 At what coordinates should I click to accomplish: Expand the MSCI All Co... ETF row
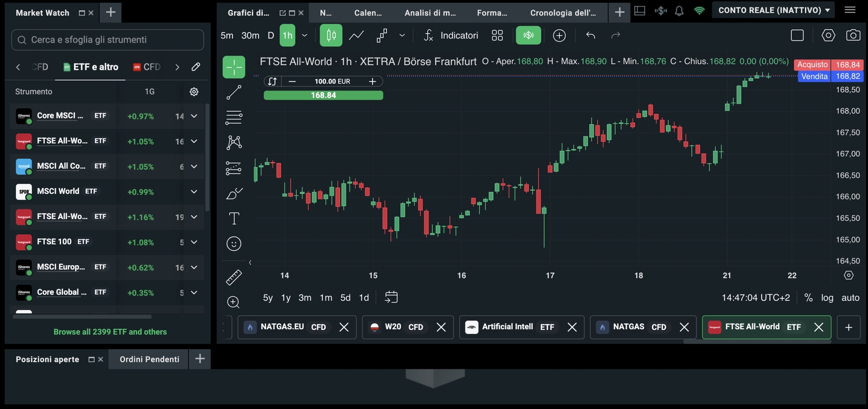pos(194,167)
